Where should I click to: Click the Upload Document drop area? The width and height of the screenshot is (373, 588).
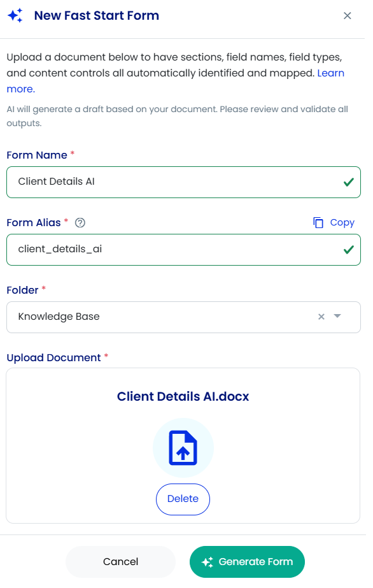tap(183, 445)
